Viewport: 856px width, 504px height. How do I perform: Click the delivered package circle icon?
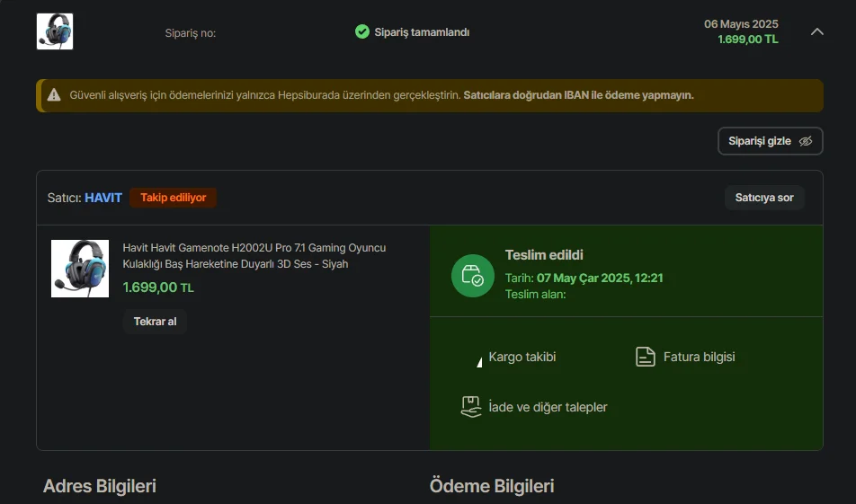(x=473, y=276)
